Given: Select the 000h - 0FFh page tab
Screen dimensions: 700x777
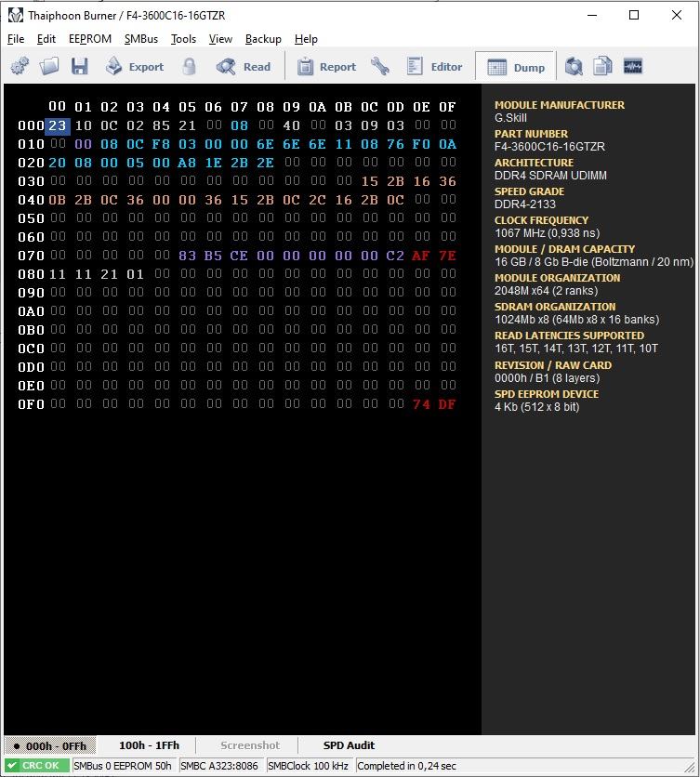Looking at the screenshot, I should pyautogui.click(x=50, y=745).
